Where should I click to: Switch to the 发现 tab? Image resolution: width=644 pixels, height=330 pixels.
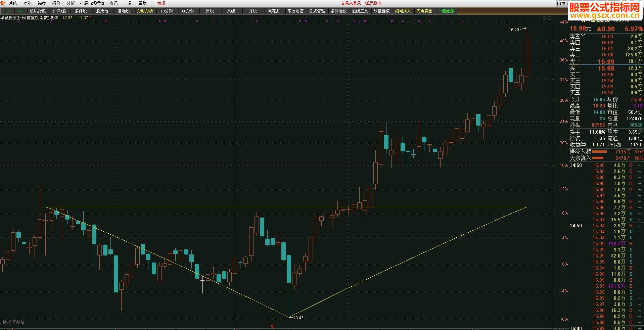point(162,3)
